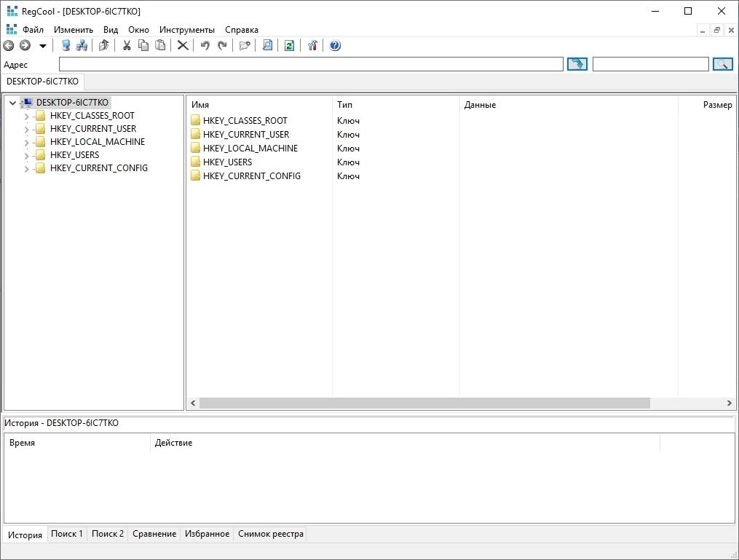The image size is (739, 560).
Task: Click the Find magnifier document icon
Action: pos(267,46)
